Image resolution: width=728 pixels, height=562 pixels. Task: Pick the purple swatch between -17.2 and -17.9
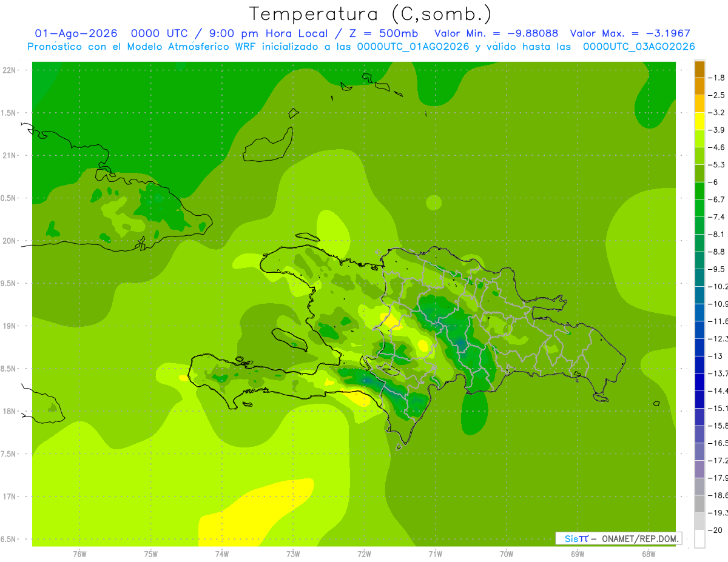[x=699, y=469]
